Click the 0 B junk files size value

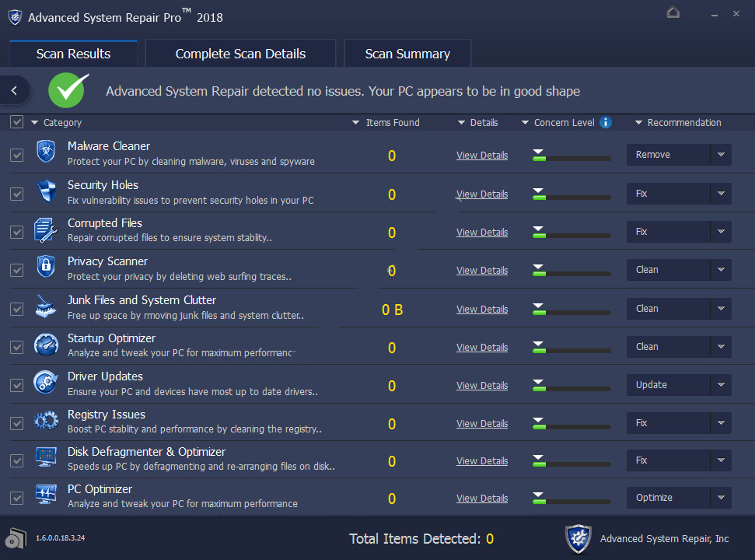392,310
